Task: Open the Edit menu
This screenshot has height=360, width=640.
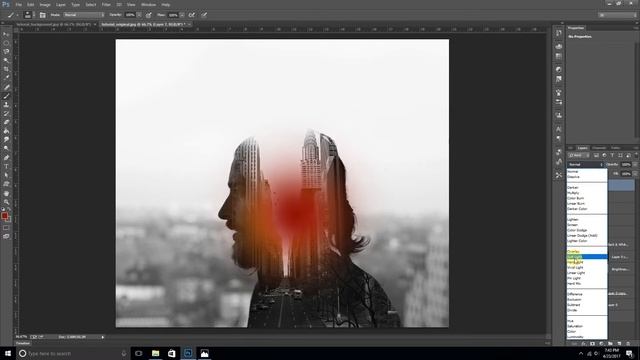Action: point(31,4)
